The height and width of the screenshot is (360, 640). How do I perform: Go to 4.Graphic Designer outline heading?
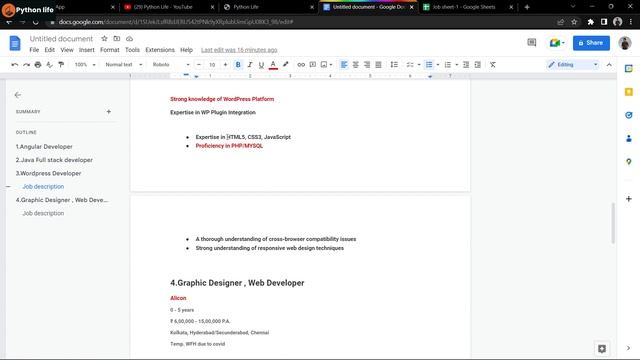point(62,200)
